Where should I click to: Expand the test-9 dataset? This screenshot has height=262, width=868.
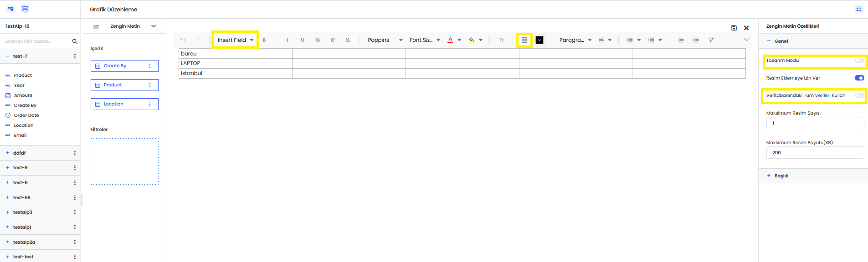[x=20, y=168]
